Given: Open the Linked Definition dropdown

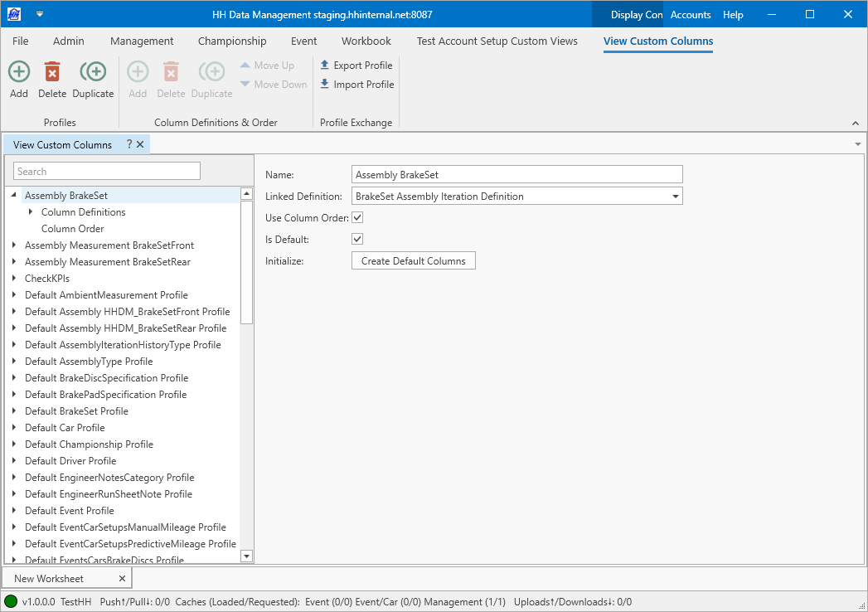Looking at the screenshot, I should tap(676, 197).
